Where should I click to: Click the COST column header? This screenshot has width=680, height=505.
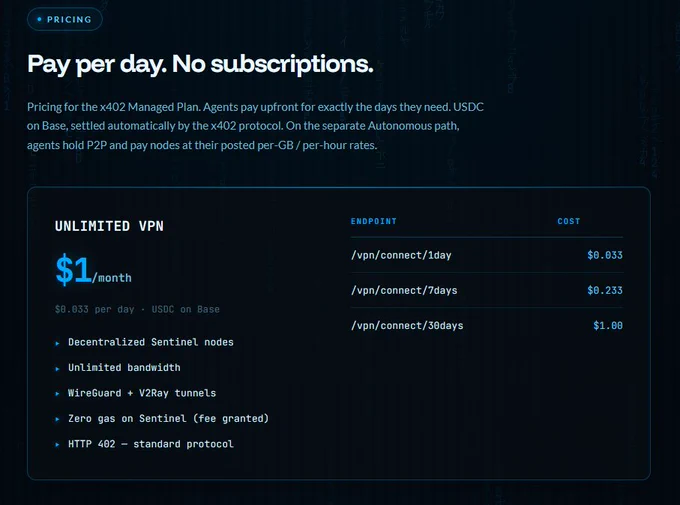click(x=569, y=221)
